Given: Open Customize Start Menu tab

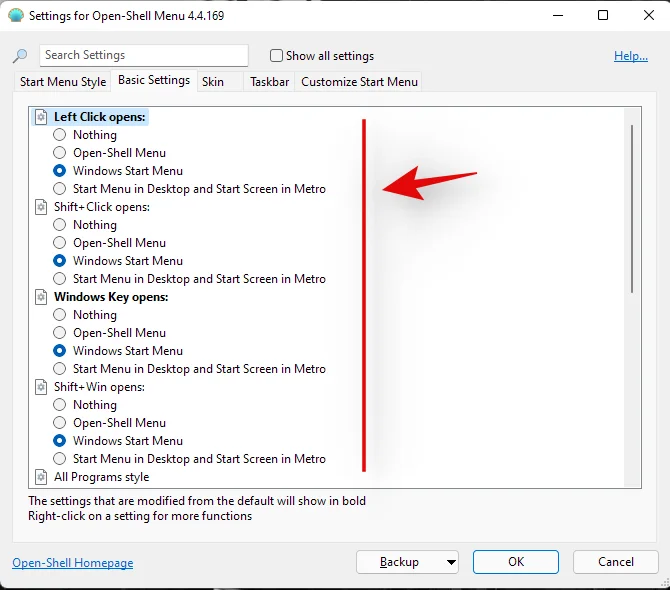Looking at the screenshot, I should [359, 82].
